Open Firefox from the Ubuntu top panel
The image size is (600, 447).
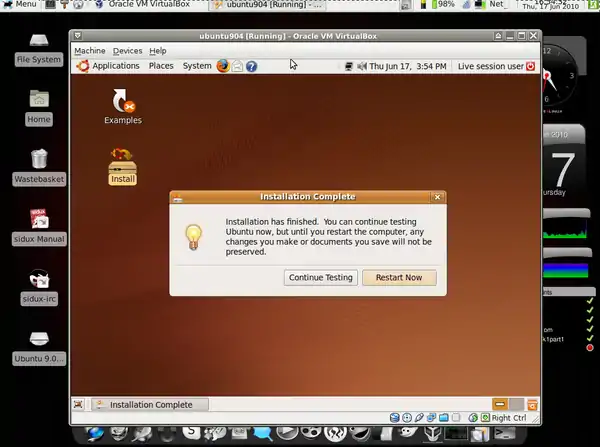223,66
